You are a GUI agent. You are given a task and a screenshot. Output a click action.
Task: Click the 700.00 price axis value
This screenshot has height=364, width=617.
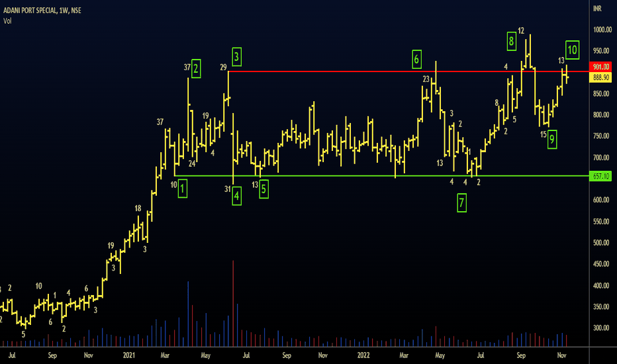tap(602, 158)
